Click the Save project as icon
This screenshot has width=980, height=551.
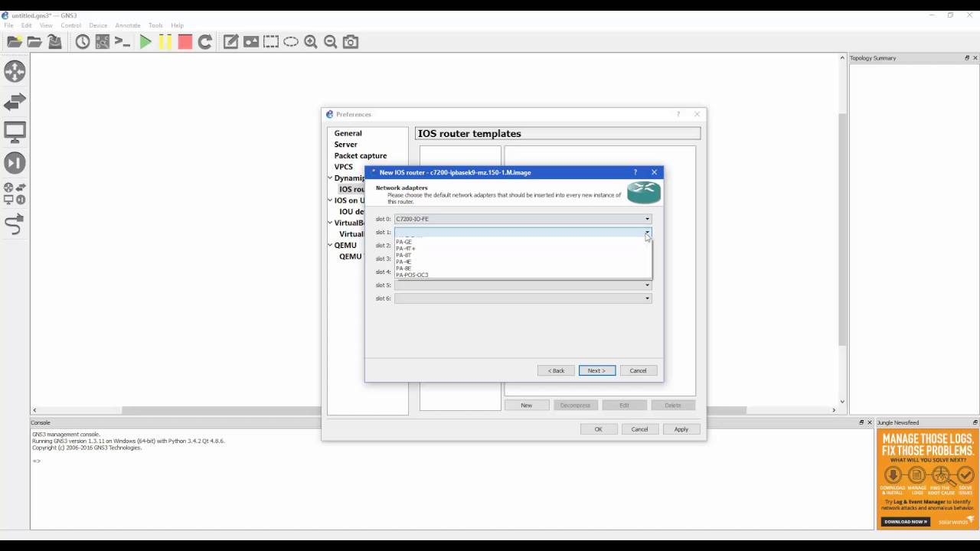(x=54, y=42)
